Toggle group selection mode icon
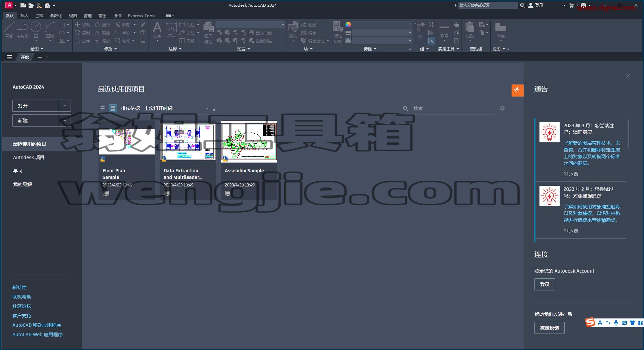The height and width of the screenshot is (350, 644). [x=431, y=41]
